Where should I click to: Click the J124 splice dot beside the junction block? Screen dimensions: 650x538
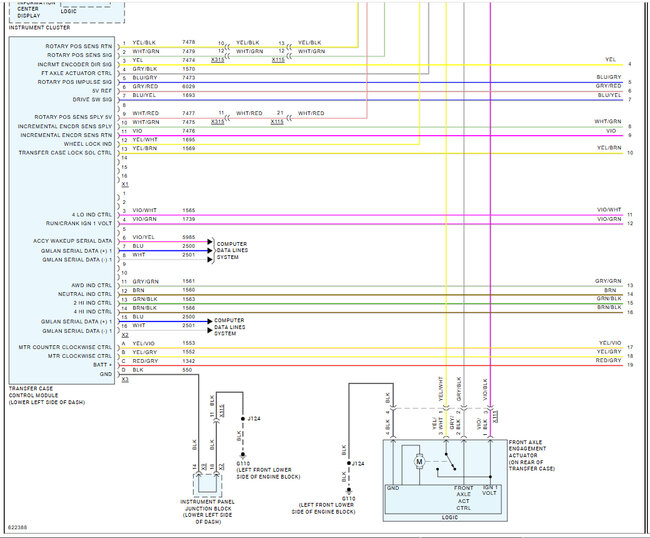pos(239,420)
